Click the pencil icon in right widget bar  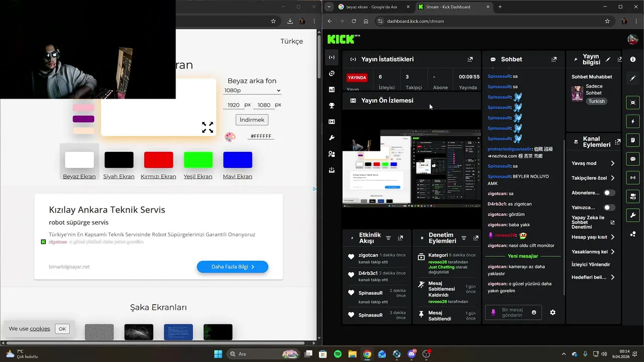pyautogui.click(x=633, y=78)
